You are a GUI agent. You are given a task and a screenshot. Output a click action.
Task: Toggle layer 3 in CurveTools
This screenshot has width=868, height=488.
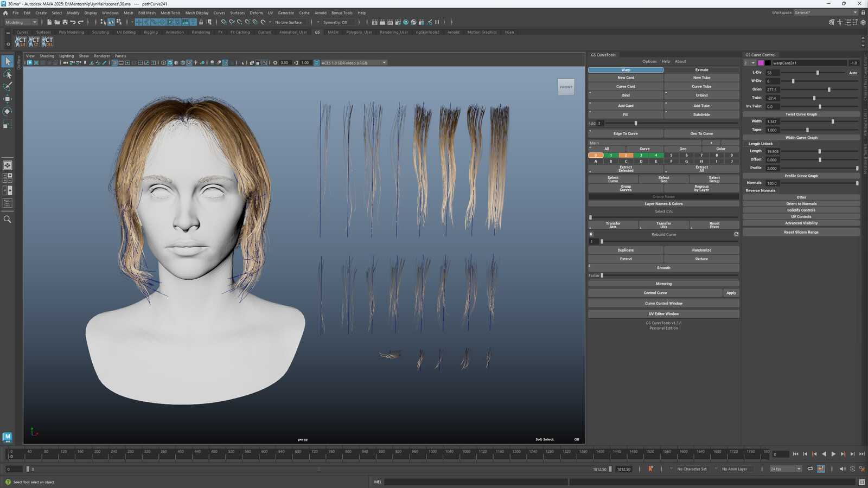pyautogui.click(x=641, y=155)
